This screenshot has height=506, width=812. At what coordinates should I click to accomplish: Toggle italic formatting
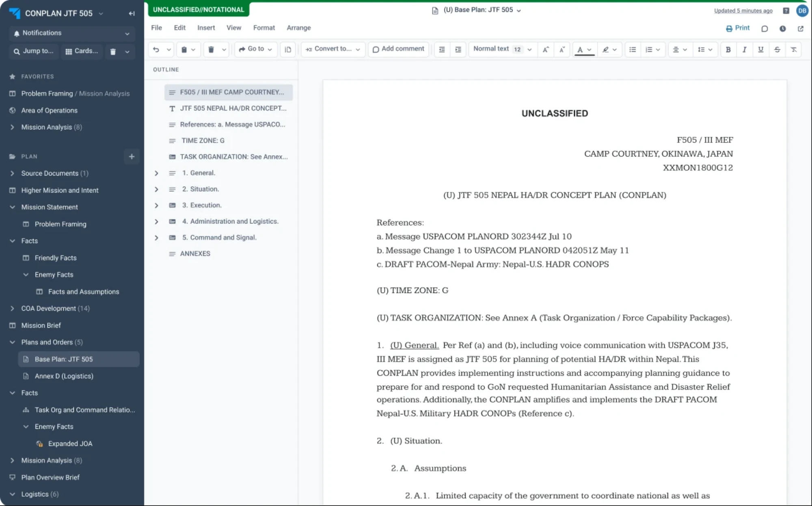coord(744,50)
